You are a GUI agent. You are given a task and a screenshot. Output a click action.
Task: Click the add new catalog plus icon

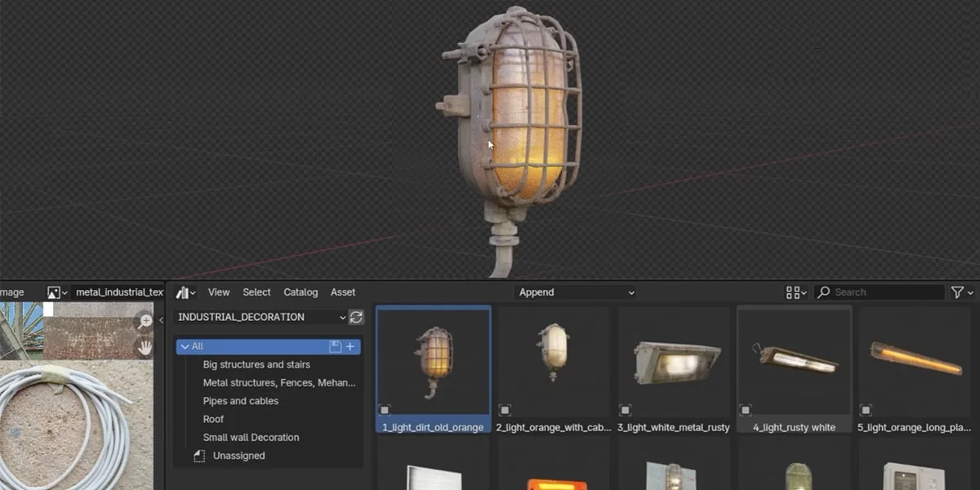coord(350,347)
